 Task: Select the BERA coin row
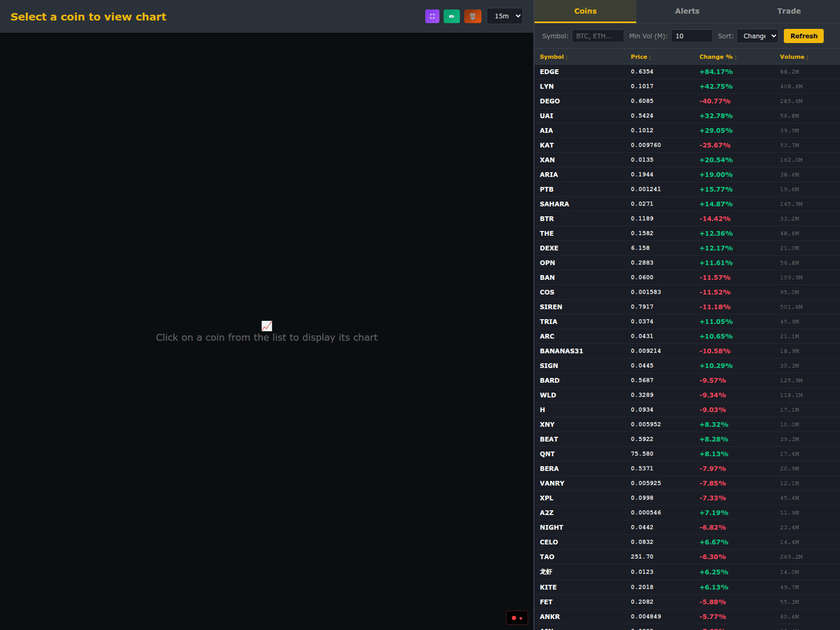pyautogui.click(x=687, y=469)
